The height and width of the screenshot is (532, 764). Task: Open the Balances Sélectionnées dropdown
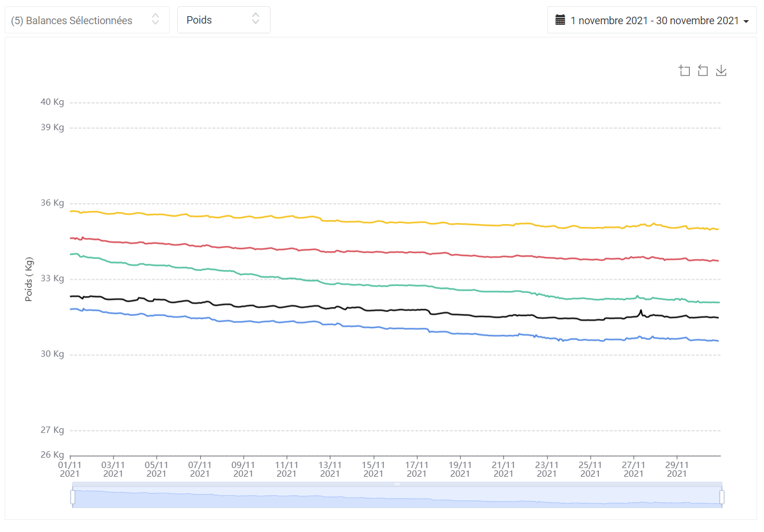[87, 20]
